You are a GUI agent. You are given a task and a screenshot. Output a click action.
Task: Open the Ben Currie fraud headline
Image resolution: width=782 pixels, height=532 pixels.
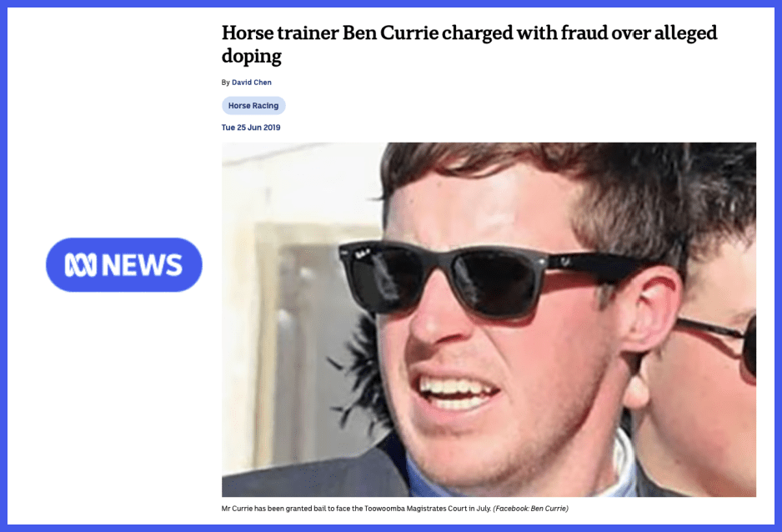pos(469,44)
